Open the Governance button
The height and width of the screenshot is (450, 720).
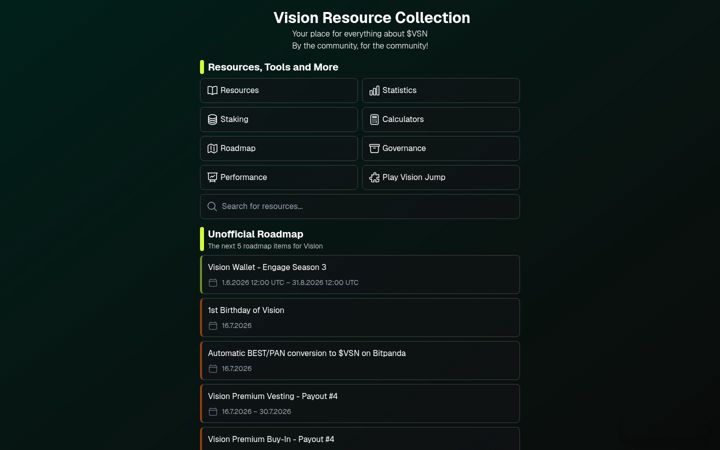click(x=441, y=148)
